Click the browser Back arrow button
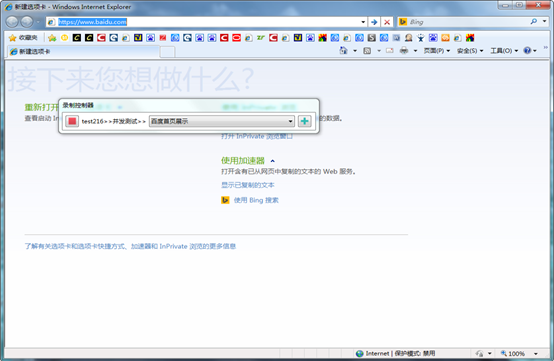This screenshot has height=361, width=554. [x=12, y=22]
